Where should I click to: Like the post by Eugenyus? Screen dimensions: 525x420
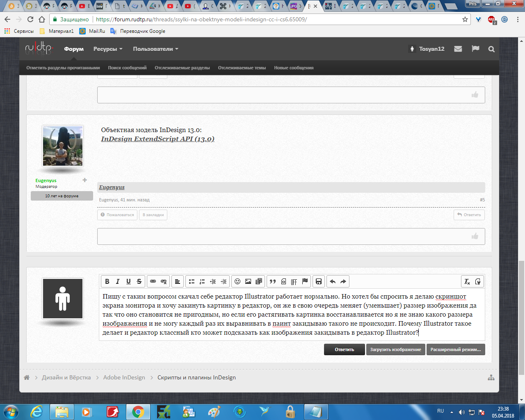coord(475,236)
